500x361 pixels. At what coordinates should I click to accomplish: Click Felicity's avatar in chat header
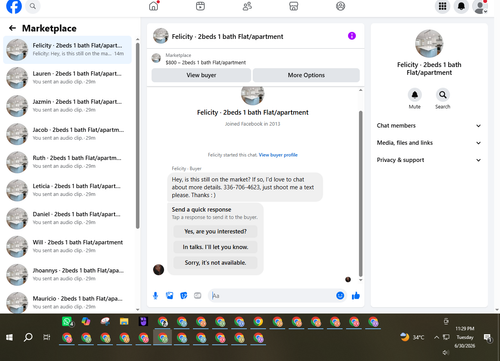tap(160, 36)
